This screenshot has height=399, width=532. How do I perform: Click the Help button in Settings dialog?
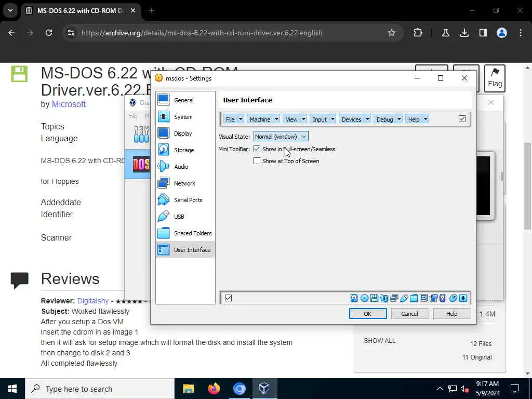[451, 313]
